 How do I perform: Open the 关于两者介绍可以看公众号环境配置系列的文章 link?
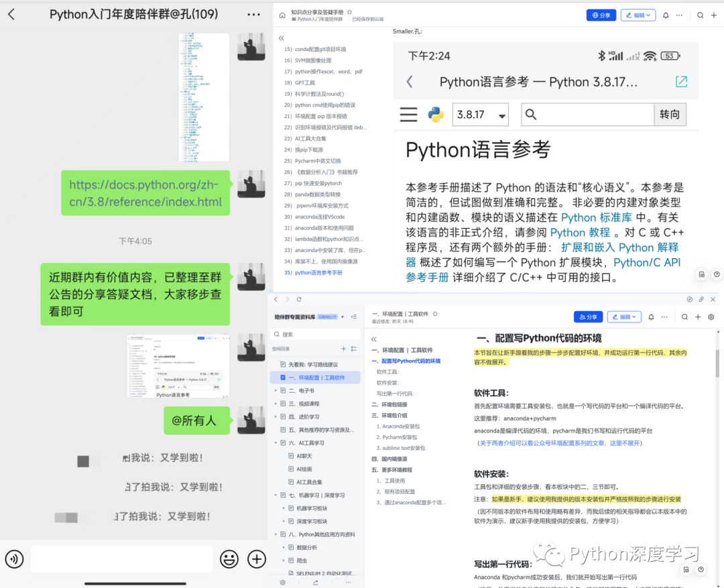click(x=559, y=443)
